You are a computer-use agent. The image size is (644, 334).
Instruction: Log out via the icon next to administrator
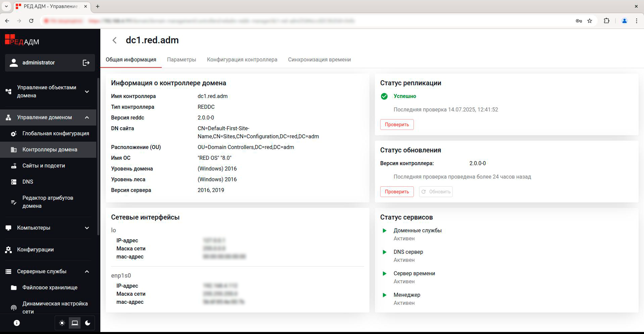pyautogui.click(x=86, y=63)
